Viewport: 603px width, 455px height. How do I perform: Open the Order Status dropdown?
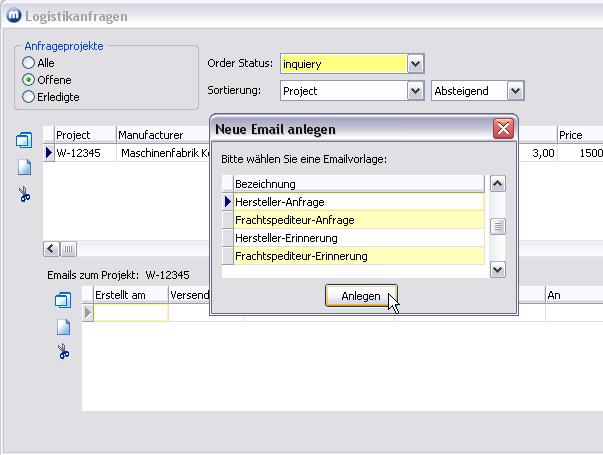click(416, 64)
